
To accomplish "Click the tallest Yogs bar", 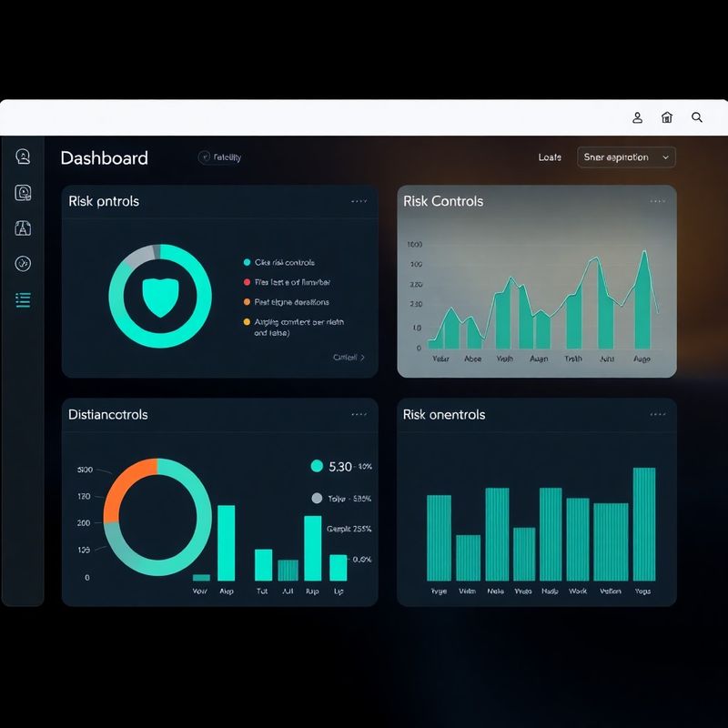I will pos(644,524).
